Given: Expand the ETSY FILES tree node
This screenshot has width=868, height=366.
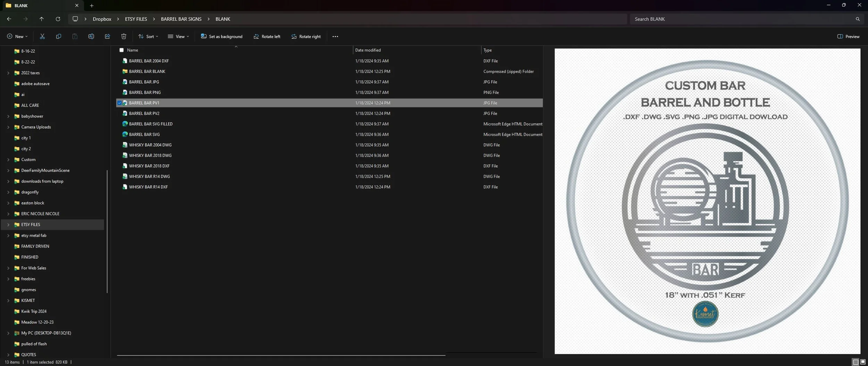Looking at the screenshot, I should click(x=8, y=224).
